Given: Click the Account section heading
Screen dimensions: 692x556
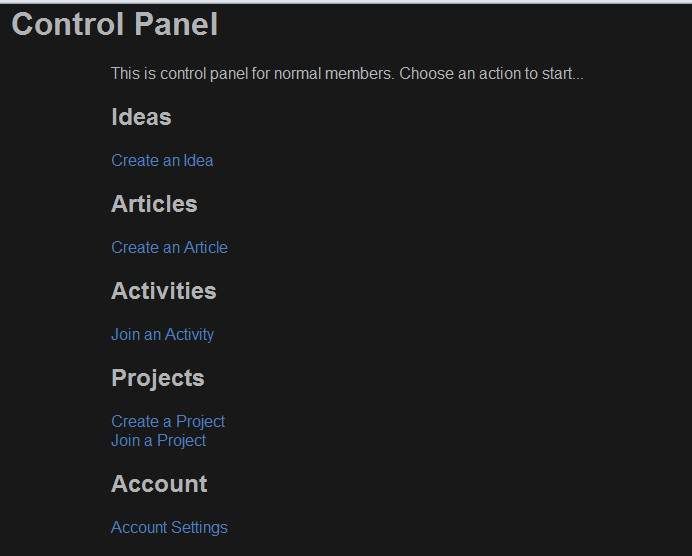Looking at the screenshot, I should point(159,484).
